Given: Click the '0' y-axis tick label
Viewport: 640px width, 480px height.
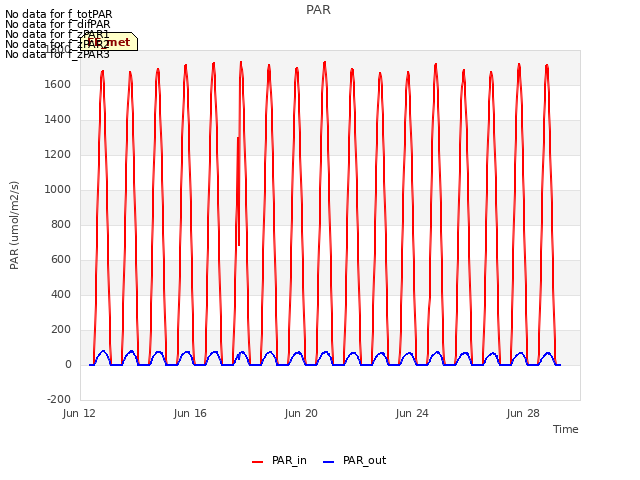Looking at the screenshot, I should click(68, 364).
